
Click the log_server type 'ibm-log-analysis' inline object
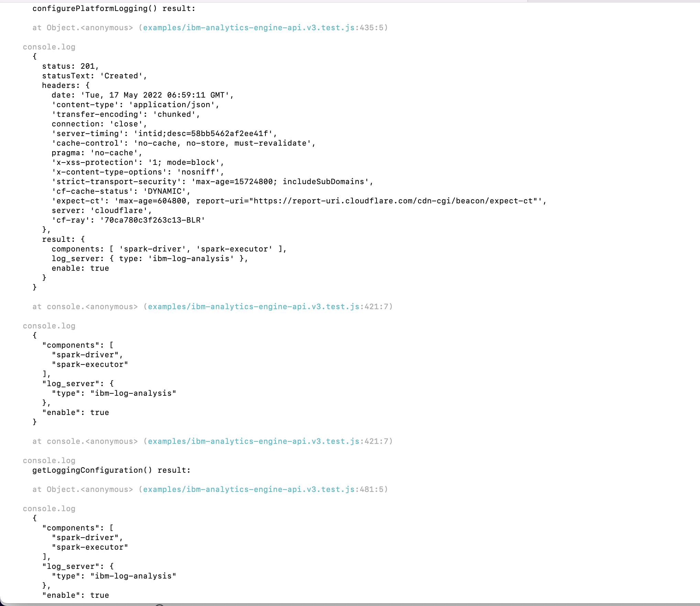(176, 259)
